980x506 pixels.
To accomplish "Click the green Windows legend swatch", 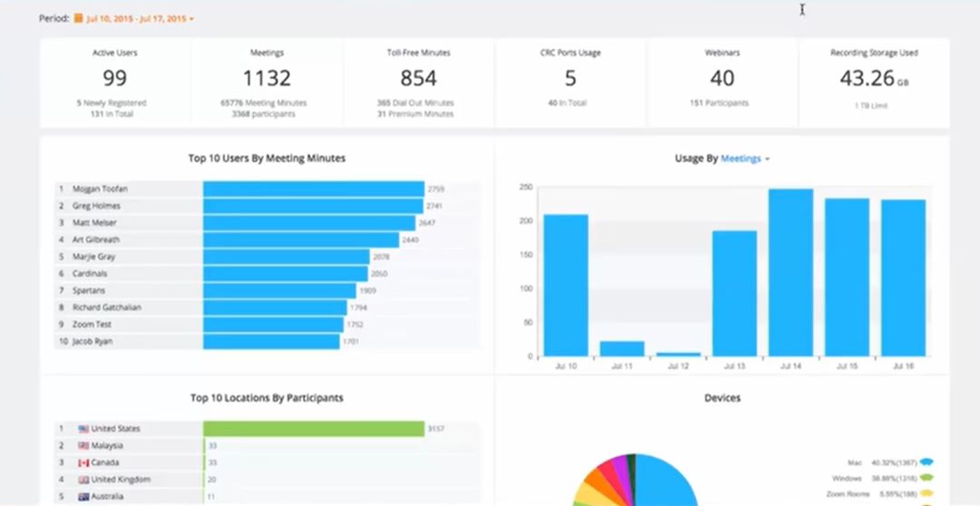I will pyautogui.click(x=926, y=479).
